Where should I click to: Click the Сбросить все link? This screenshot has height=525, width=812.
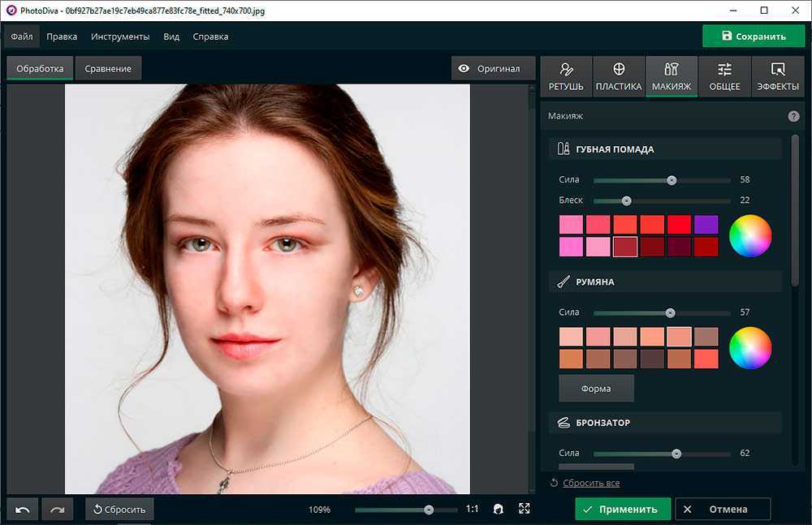[x=591, y=483]
